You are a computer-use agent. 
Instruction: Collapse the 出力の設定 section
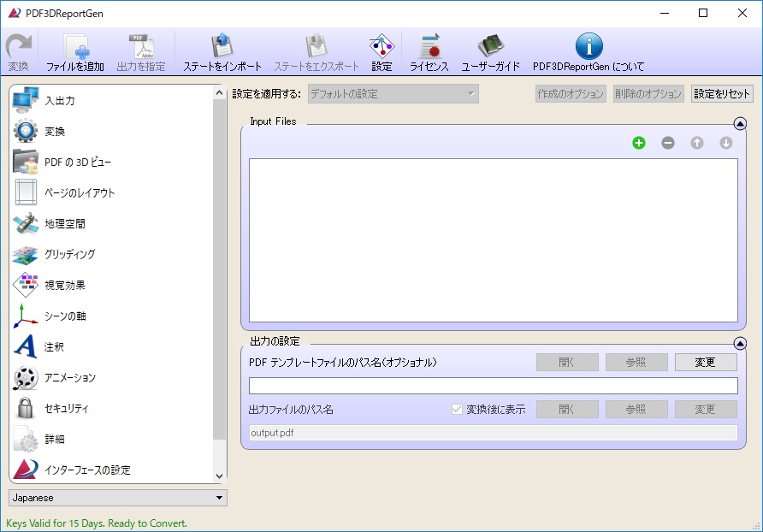pyautogui.click(x=740, y=344)
